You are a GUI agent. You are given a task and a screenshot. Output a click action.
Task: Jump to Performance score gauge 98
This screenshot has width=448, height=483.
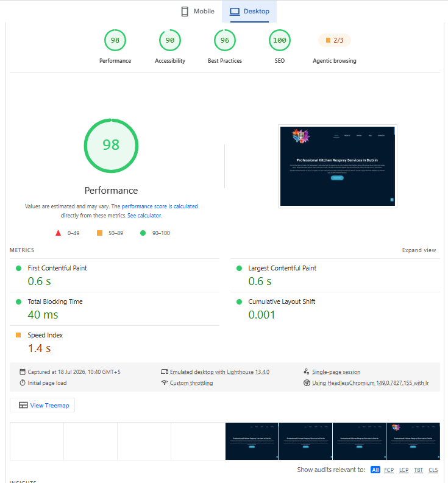point(115,40)
